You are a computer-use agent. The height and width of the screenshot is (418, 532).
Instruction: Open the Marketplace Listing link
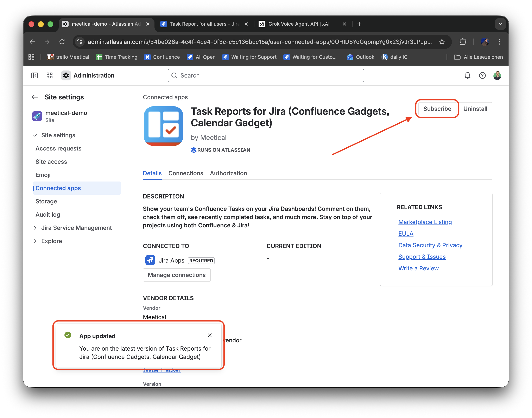[425, 222]
